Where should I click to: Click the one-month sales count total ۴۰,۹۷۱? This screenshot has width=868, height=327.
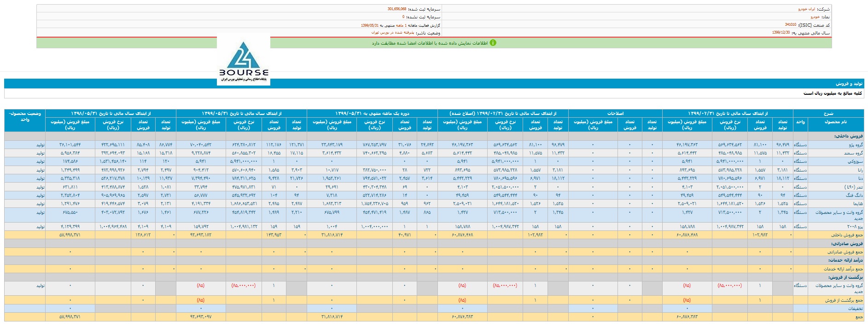[404, 235]
